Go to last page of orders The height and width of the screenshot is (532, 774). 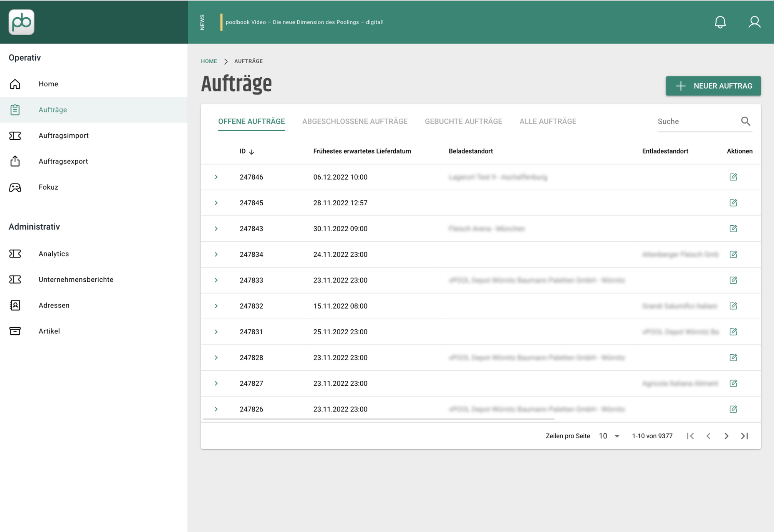coord(744,436)
